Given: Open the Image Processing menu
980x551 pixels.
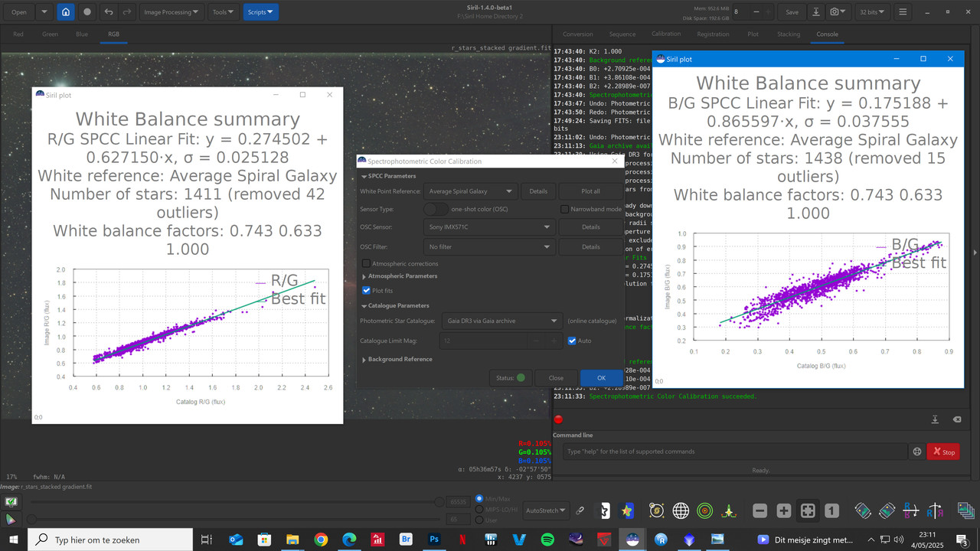Looking at the screenshot, I should click(172, 12).
